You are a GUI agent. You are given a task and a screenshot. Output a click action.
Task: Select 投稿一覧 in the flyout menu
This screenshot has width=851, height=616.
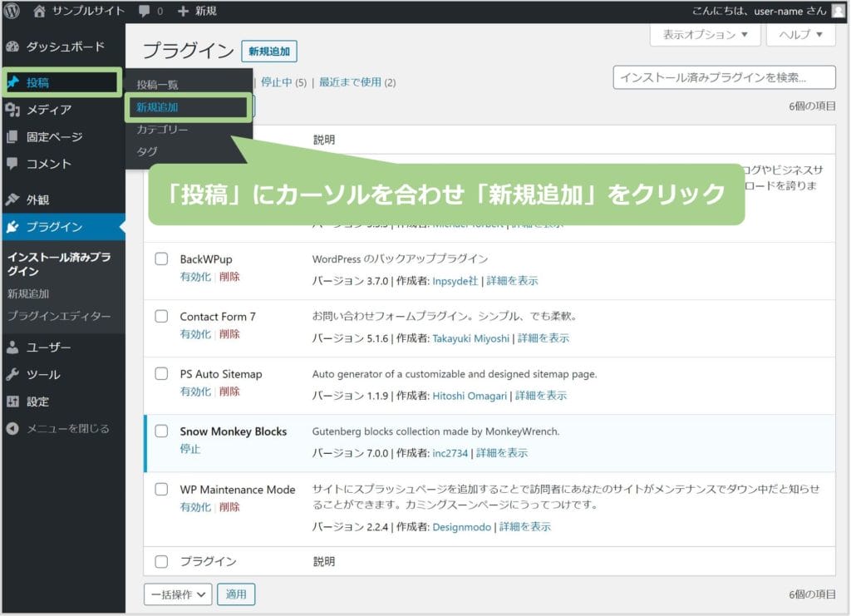pyautogui.click(x=157, y=85)
